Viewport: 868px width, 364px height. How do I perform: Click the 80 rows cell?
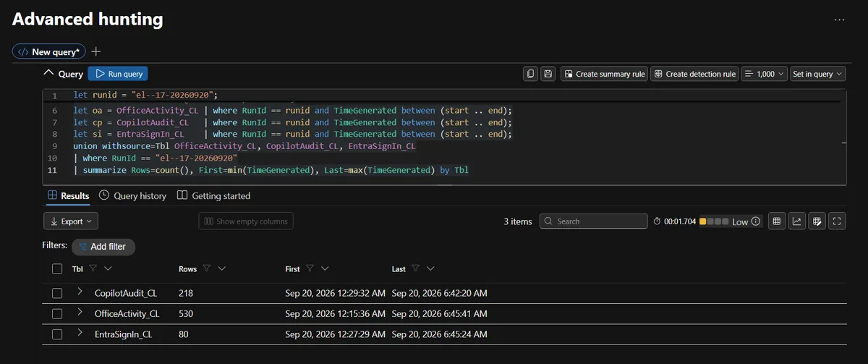pyautogui.click(x=184, y=334)
